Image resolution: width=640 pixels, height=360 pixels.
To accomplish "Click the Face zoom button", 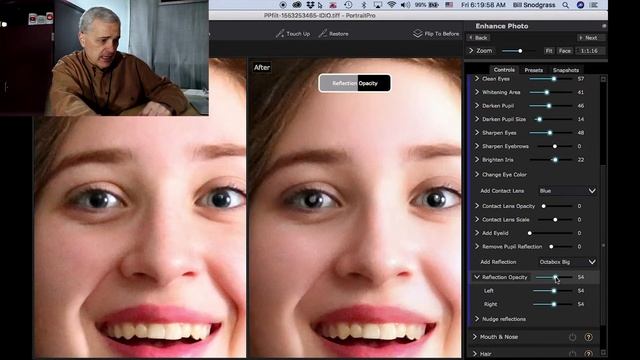I will 565,51.
